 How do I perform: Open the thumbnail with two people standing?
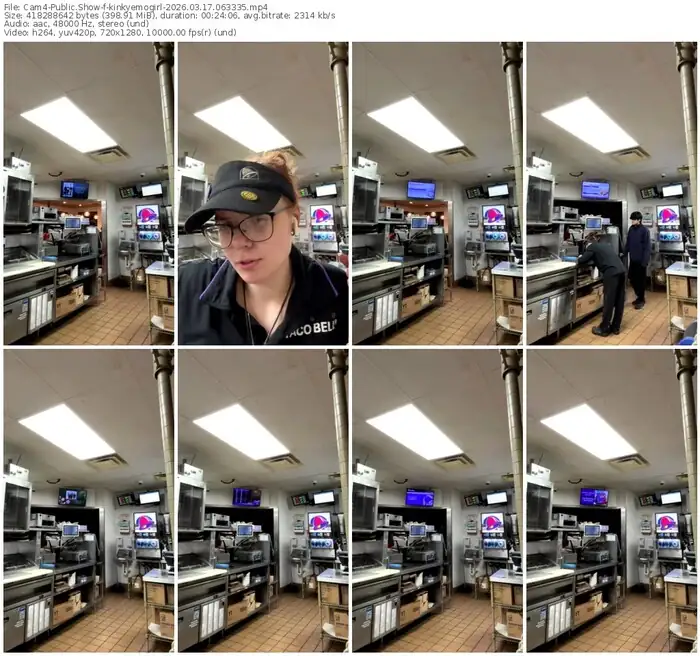coord(612,193)
